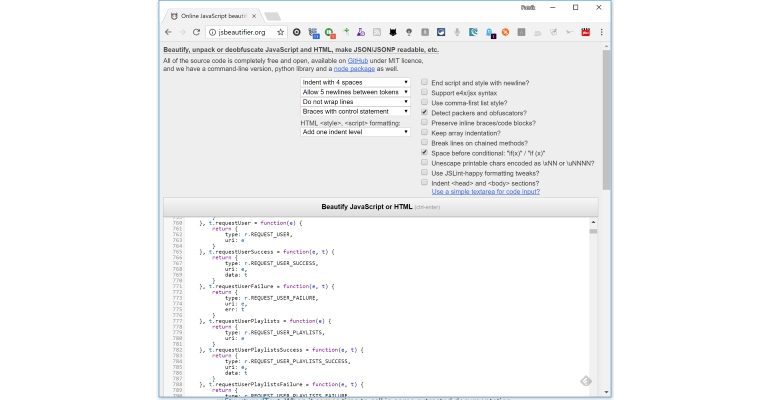Toggle Keep array indentation checkbox

click(x=425, y=133)
